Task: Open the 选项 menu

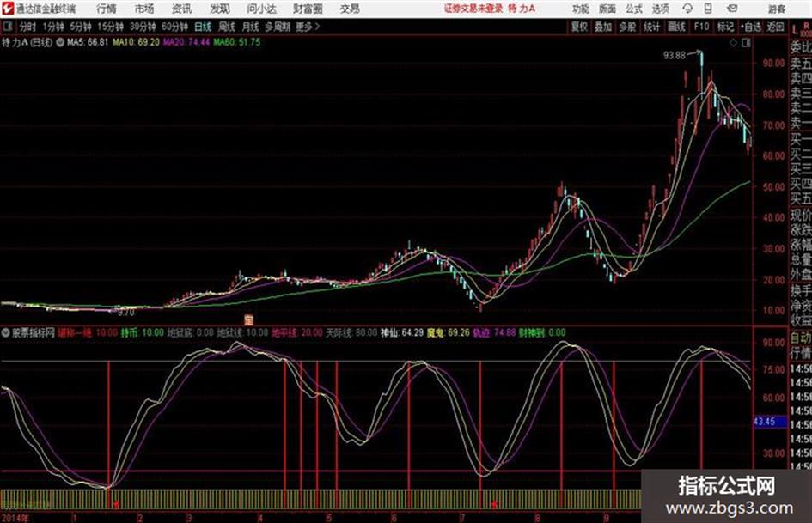Action: click(660, 9)
